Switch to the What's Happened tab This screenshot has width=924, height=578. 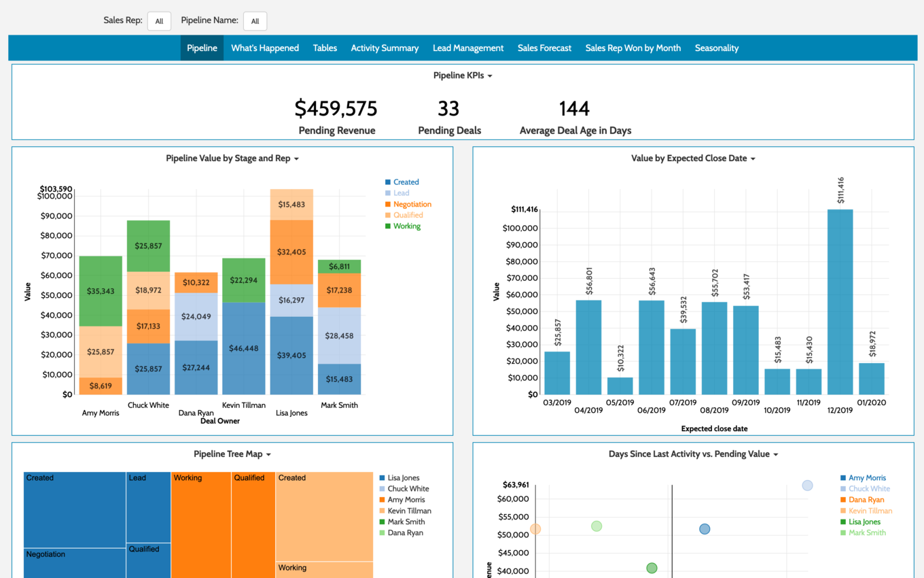265,48
